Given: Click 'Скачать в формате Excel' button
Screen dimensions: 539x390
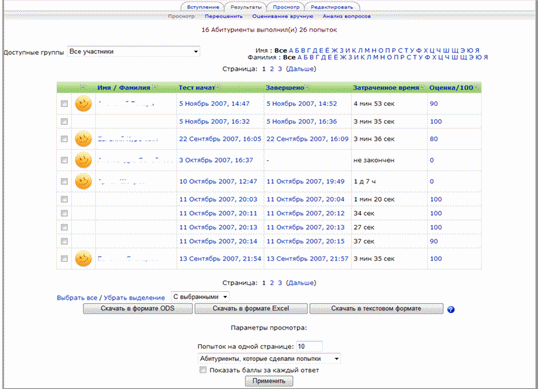Looking at the screenshot, I should click(251, 309).
